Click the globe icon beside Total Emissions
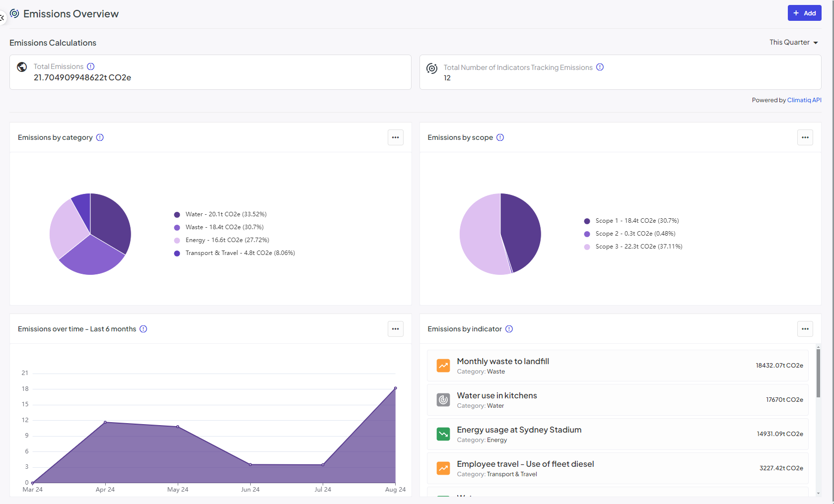This screenshot has height=504, width=834. [22, 67]
